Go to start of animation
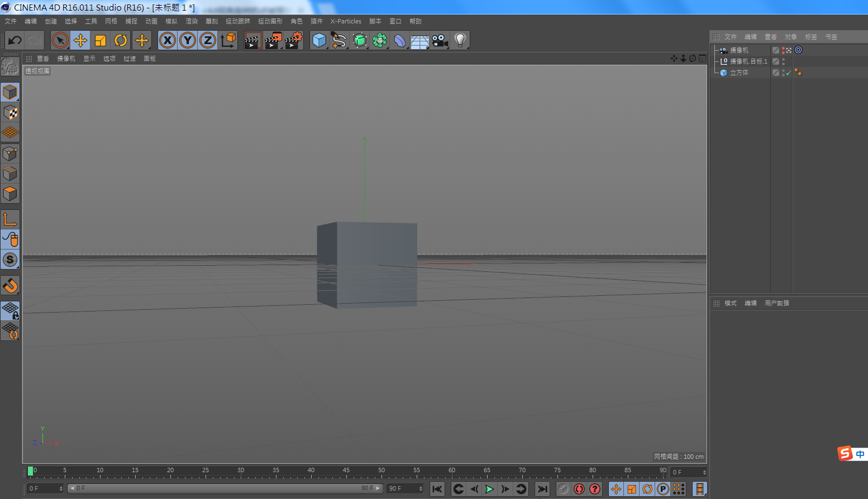 click(x=437, y=489)
